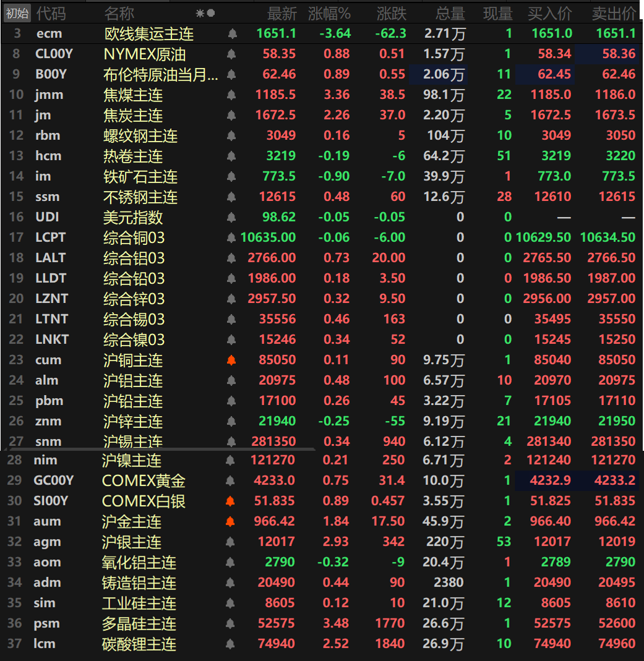Click the 初始 button in header
The height and width of the screenshot is (661, 644).
[x=17, y=12]
